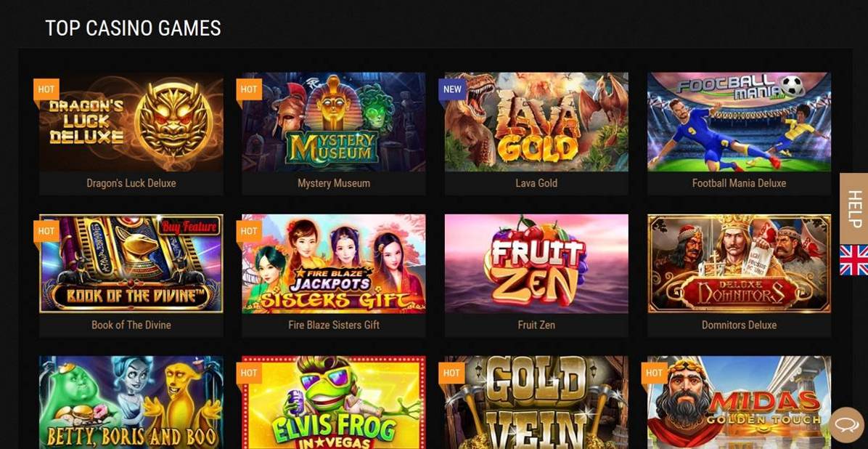Click the HOT badge on Mystery Museum
Image resolution: width=868 pixels, height=449 pixels.
pos(249,89)
